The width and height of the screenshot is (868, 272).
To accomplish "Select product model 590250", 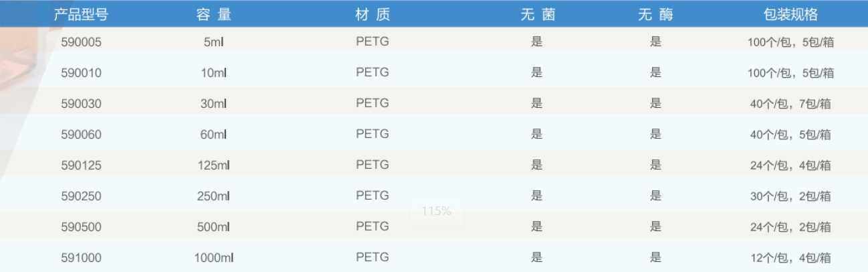I will 81,196.
